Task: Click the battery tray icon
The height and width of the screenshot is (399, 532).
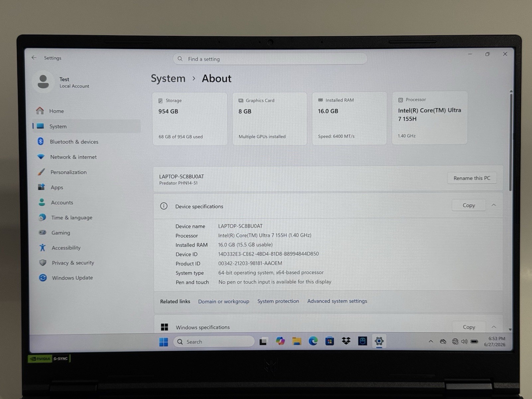Action: (x=474, y=341)
